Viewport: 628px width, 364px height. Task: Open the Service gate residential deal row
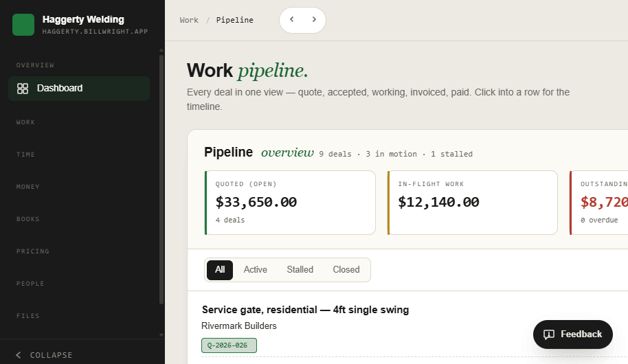[409, 327]
